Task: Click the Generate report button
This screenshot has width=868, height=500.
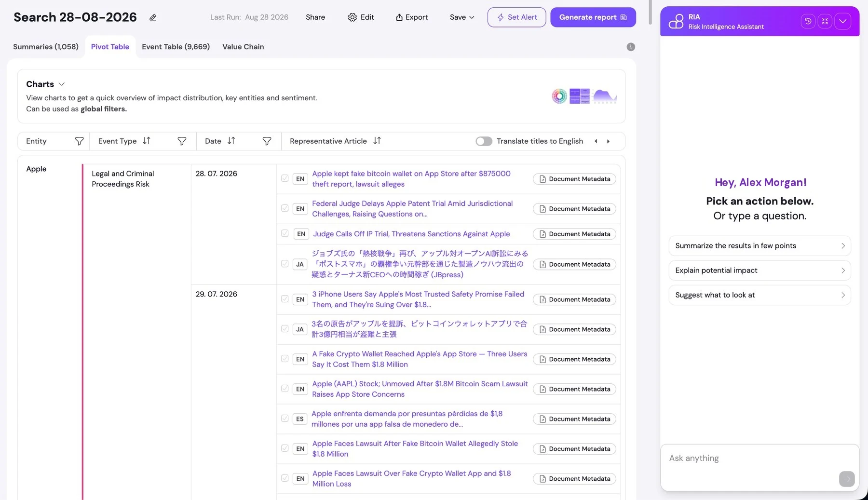Action: click(593, 17)
